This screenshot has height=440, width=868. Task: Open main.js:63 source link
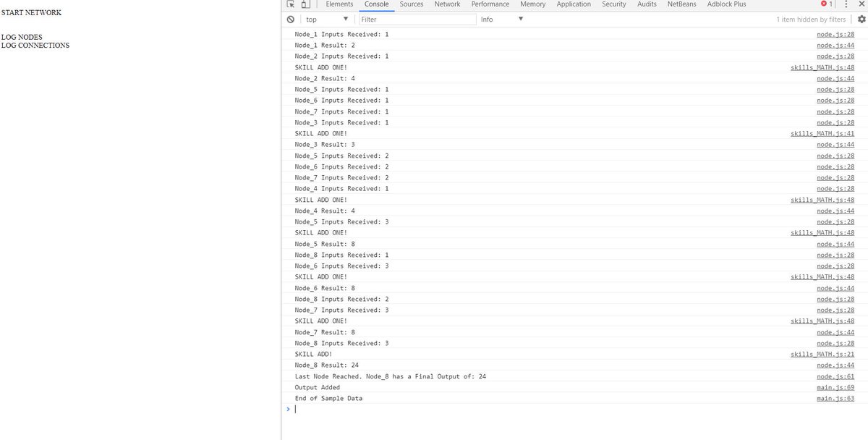pos(835,398)
